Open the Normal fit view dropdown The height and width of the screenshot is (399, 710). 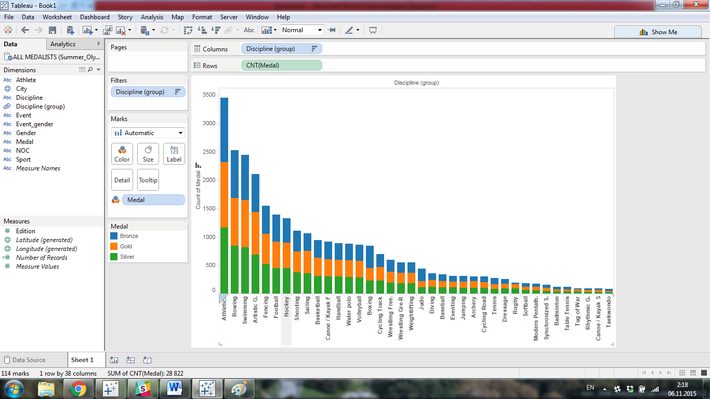coord(302,30)
